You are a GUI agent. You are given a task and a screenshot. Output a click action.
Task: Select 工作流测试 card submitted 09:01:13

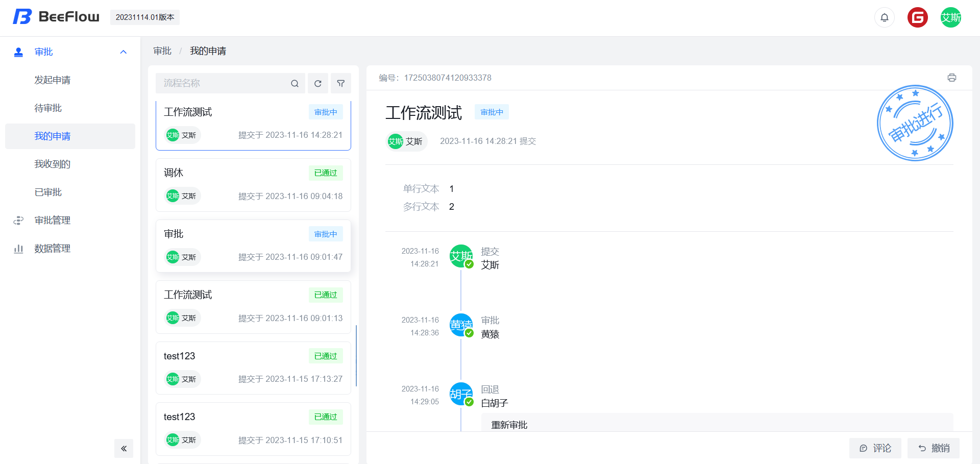click(x=253, y=307)
